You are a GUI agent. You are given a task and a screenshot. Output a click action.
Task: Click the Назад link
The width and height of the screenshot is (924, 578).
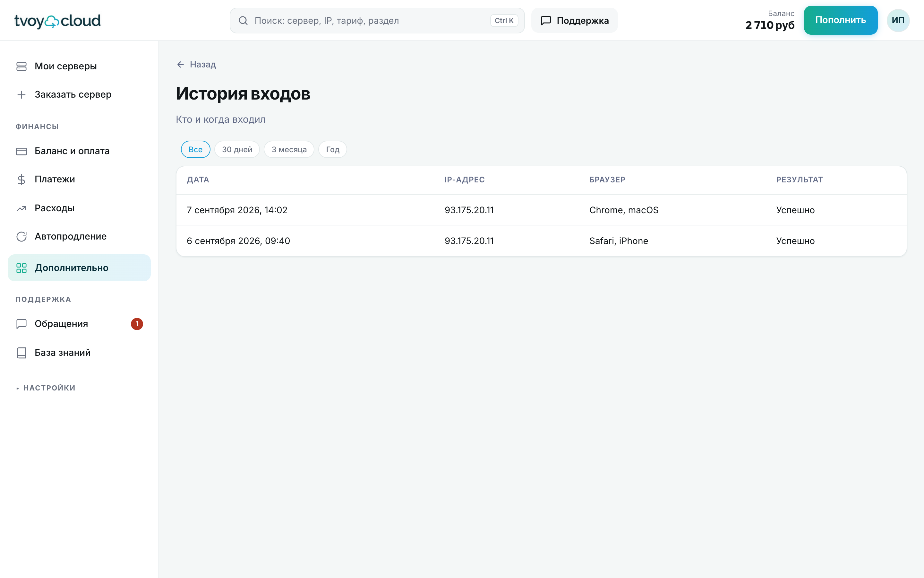196,65
